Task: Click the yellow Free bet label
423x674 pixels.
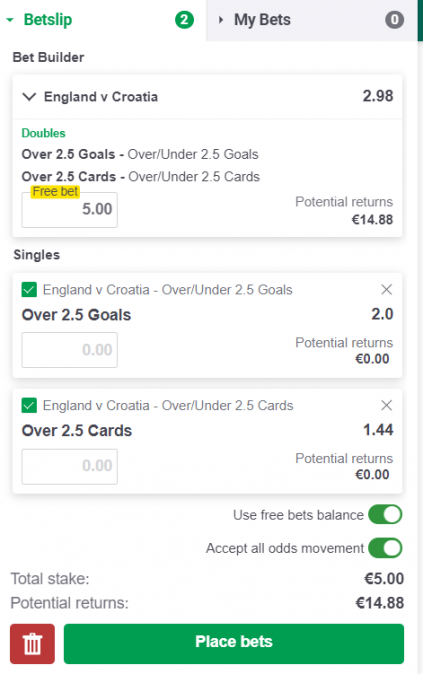Action: click(55, 191)
